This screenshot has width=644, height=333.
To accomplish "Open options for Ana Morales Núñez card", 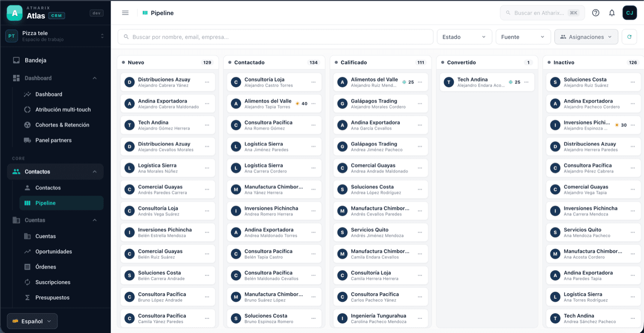I will pyautogui.click(x=207, y=169).
